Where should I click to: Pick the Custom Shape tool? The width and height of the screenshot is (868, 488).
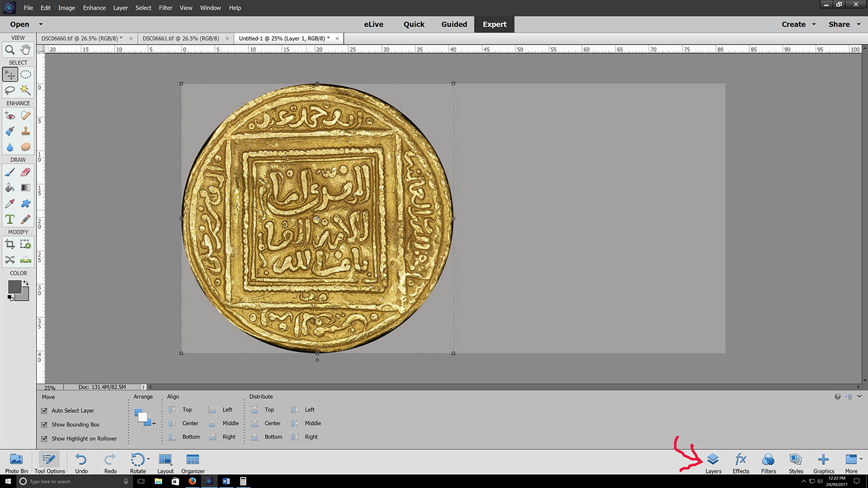[x=25, y=204]
